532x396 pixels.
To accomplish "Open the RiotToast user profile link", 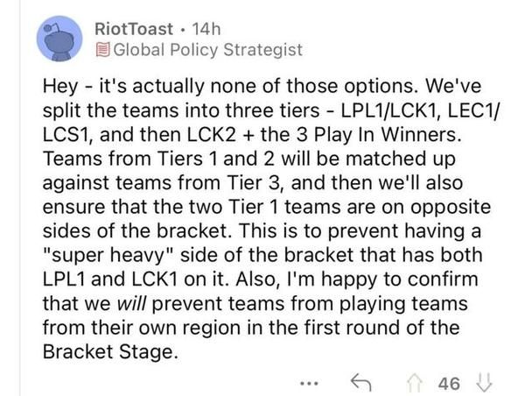I will pyautogui.click(x=134, y=29).
